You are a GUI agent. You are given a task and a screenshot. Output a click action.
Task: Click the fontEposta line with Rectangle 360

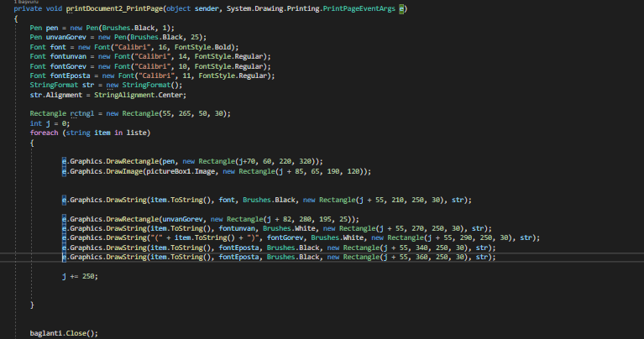pos(279,258)
